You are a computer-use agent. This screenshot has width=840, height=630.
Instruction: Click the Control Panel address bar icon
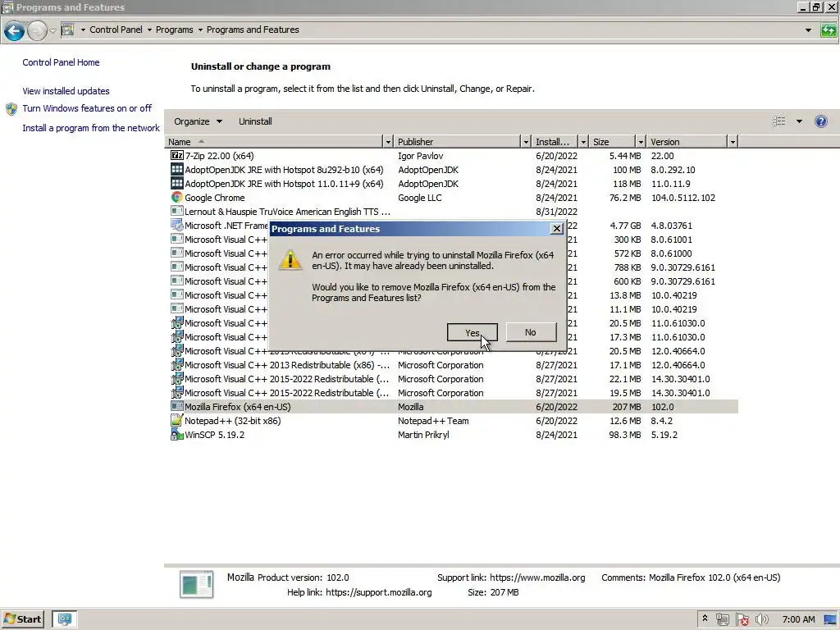tap(68, 30)
